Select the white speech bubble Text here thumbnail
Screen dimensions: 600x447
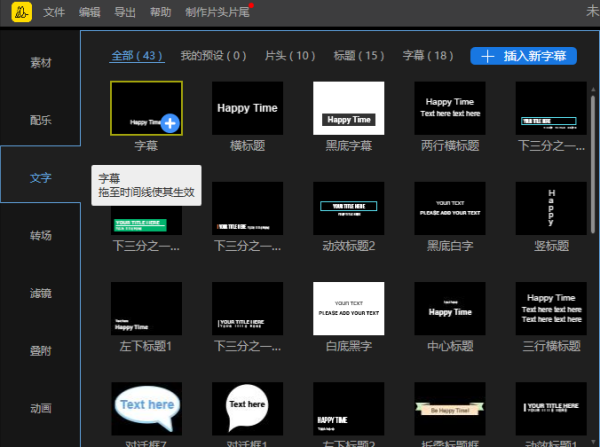coord(248,409)
